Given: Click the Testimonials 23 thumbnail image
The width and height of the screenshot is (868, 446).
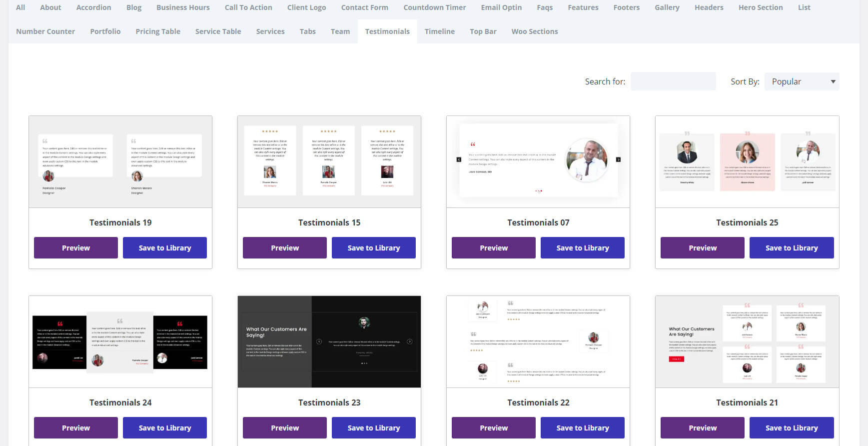Looking at the screenshot, I should coord(329,342).
